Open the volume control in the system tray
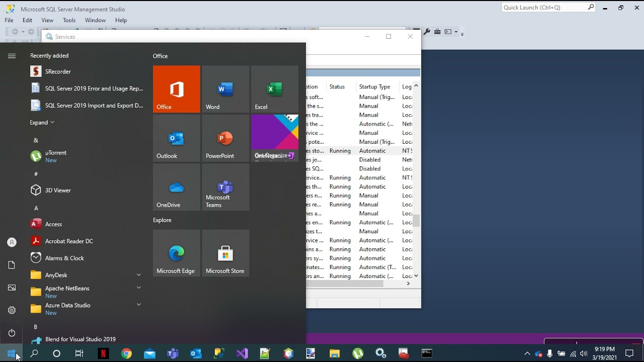Viewport: 644px width, 362px height. 584,353
